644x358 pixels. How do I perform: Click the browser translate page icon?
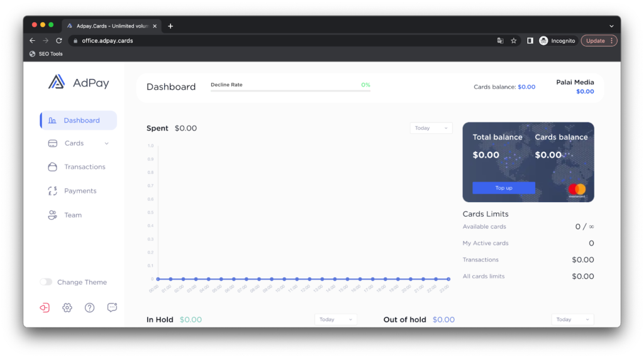500,41
